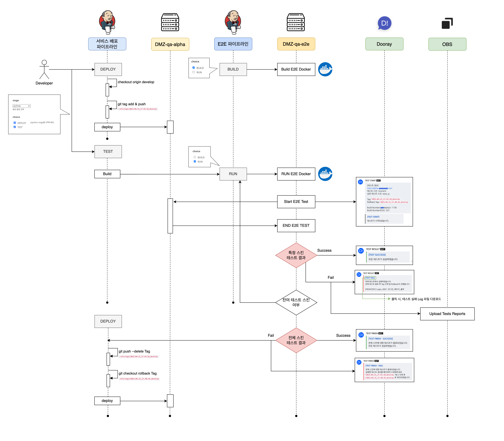Viewport: 504px width, 441px height.
Task: Click the pink 특정 스킨 테스트 결과 diamond
Action: pyautogui.click(x=296, y=255)
